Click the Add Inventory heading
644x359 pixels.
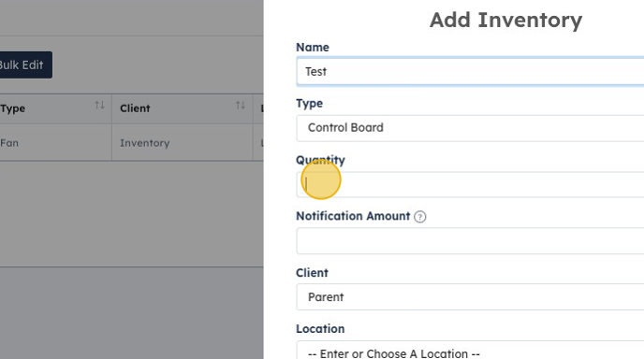tap(506, 21)
